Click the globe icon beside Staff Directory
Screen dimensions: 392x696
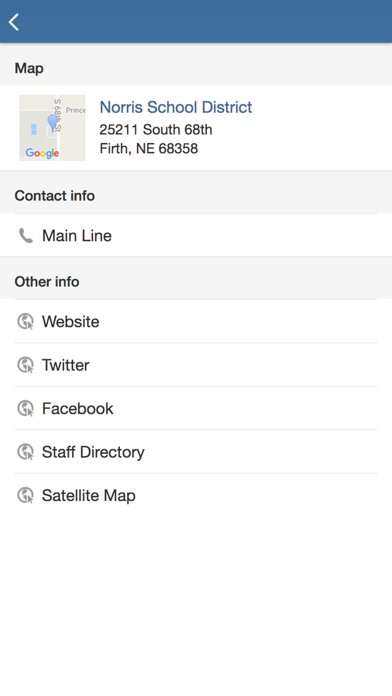[x=25, y=452]
